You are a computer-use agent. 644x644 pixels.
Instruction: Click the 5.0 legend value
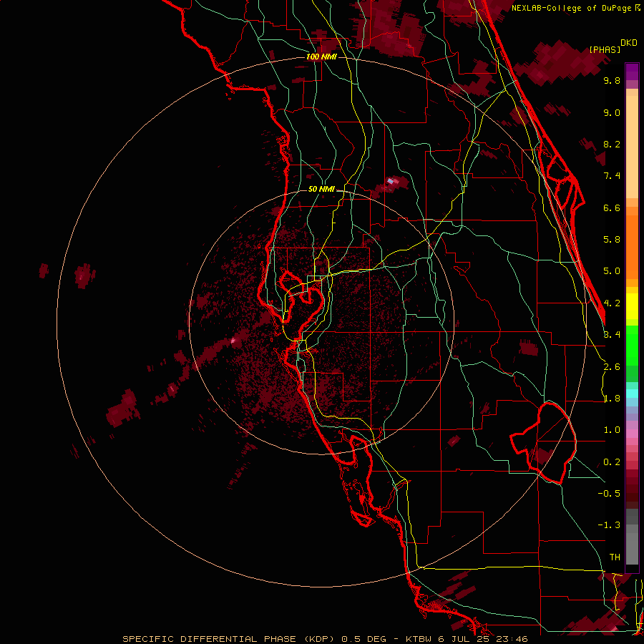612,271
